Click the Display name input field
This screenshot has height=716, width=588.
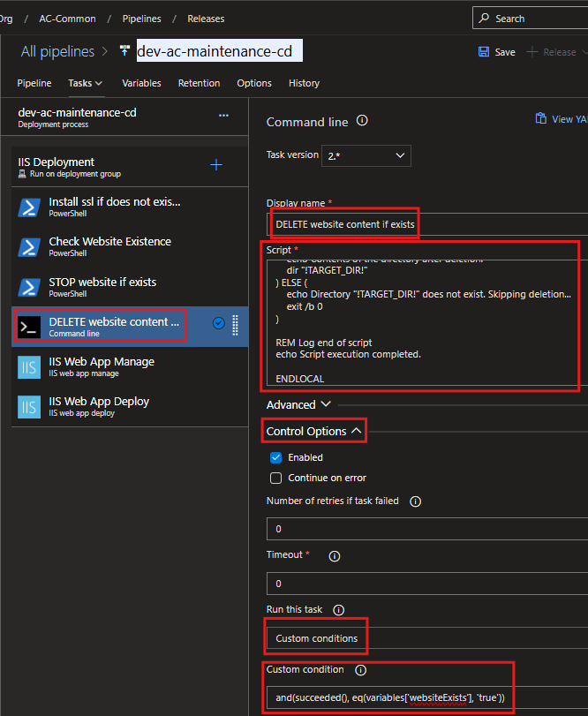click(x=427, y=224)
